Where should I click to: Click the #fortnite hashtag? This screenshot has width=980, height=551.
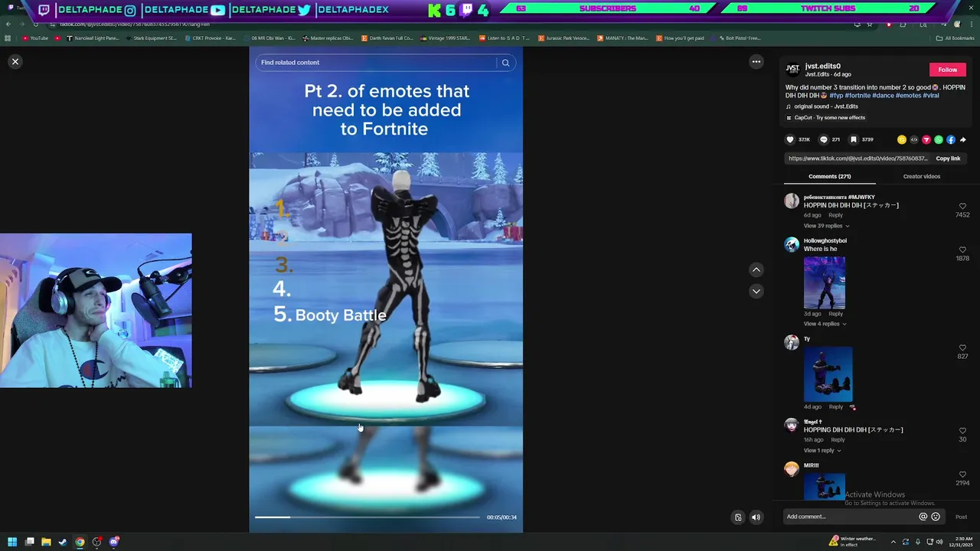pyautogui.click(x=857, y=96)
